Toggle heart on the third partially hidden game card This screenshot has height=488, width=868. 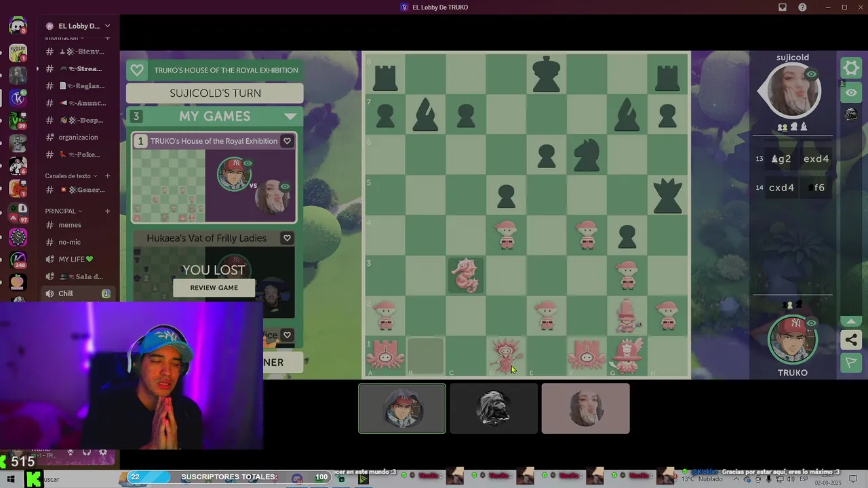[x=287, y=335]
